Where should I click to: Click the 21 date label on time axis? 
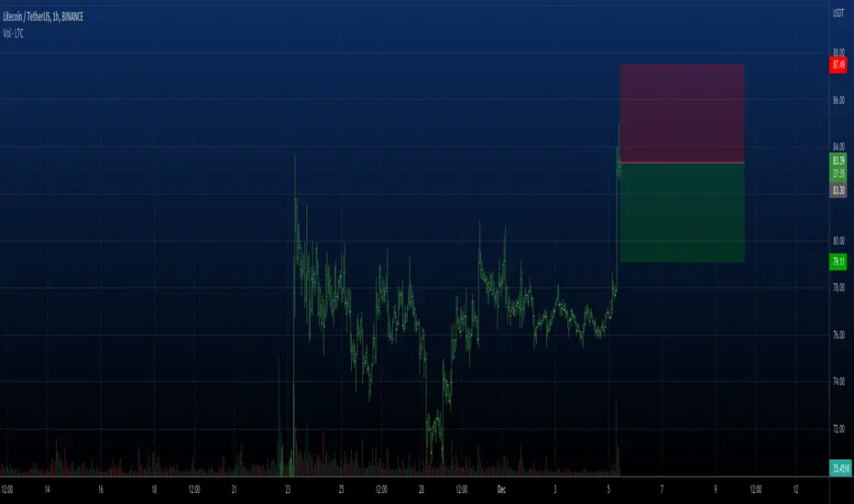pos(234,489)
